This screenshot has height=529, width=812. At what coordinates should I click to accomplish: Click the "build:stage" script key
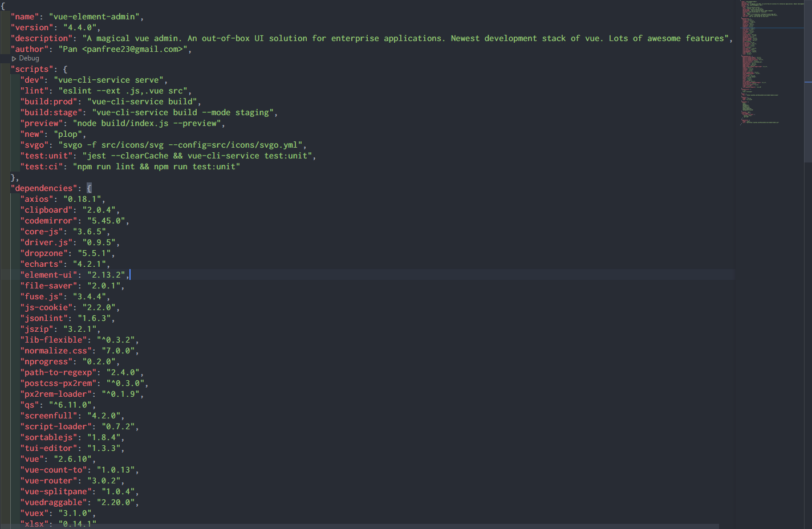(51, 112)
